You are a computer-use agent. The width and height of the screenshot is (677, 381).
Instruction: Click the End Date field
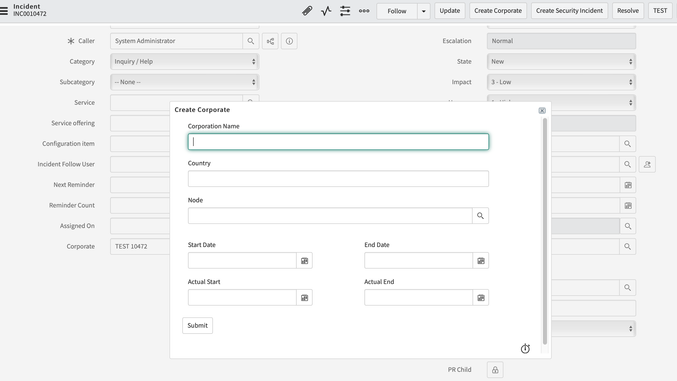(418, 260)
